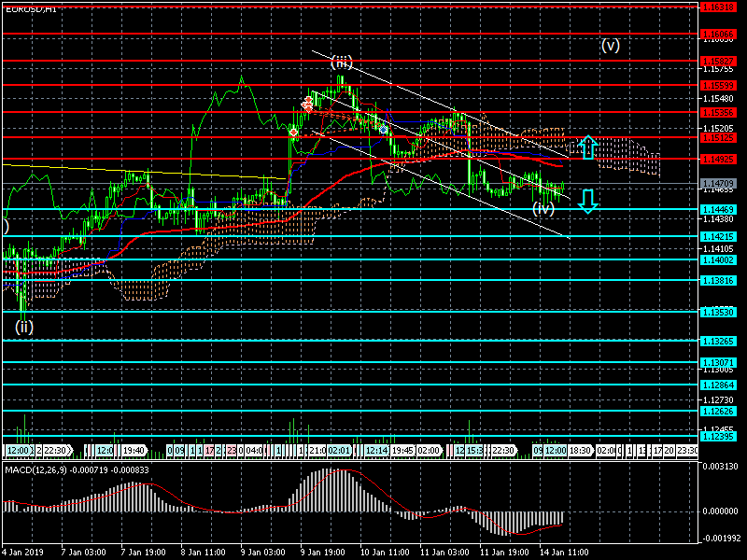Click the cyan 1.13530 support level label
Viewport: 747px width, 560px height.
(x=719, y=311)
